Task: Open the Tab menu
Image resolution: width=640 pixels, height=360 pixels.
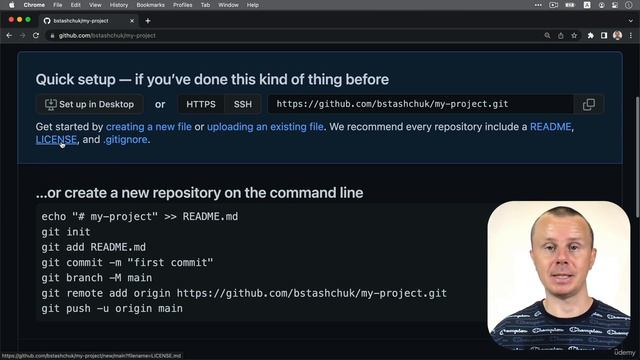Action: (x=205, y=5)
